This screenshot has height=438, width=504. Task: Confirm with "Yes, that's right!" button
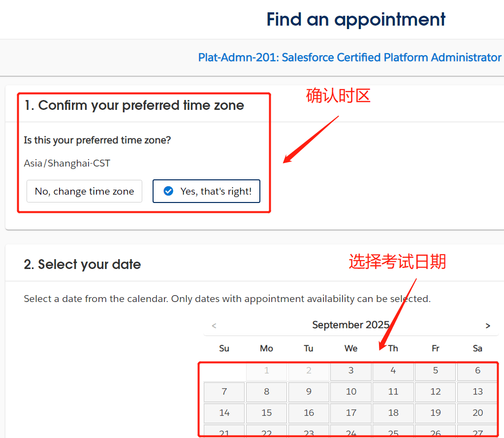click(x=206, y=191)
